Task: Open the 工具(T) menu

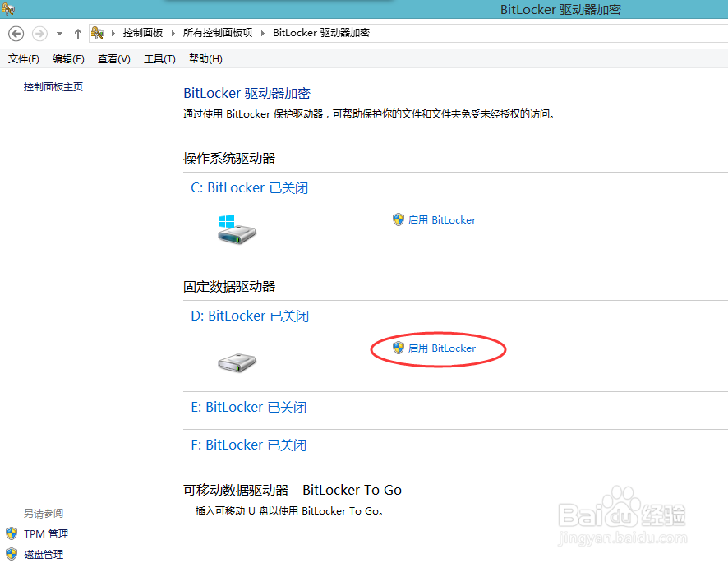Action: coord(159,59)
